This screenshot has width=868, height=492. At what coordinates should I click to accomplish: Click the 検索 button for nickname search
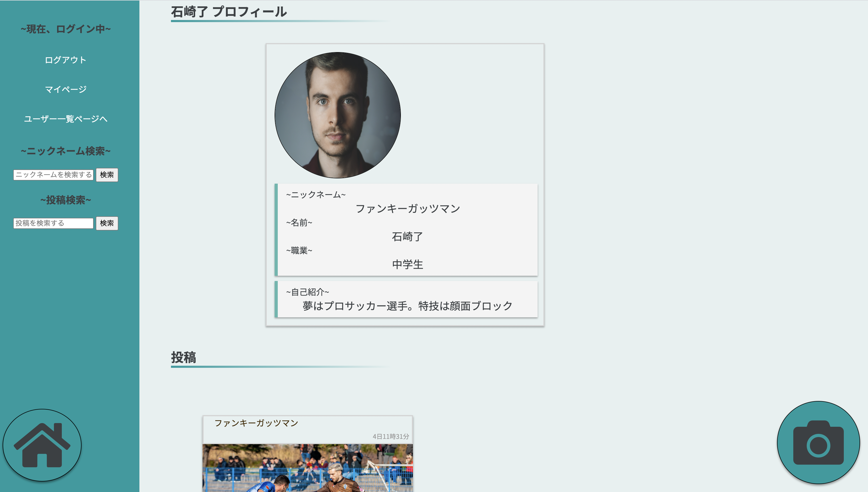tap(107, 175)
